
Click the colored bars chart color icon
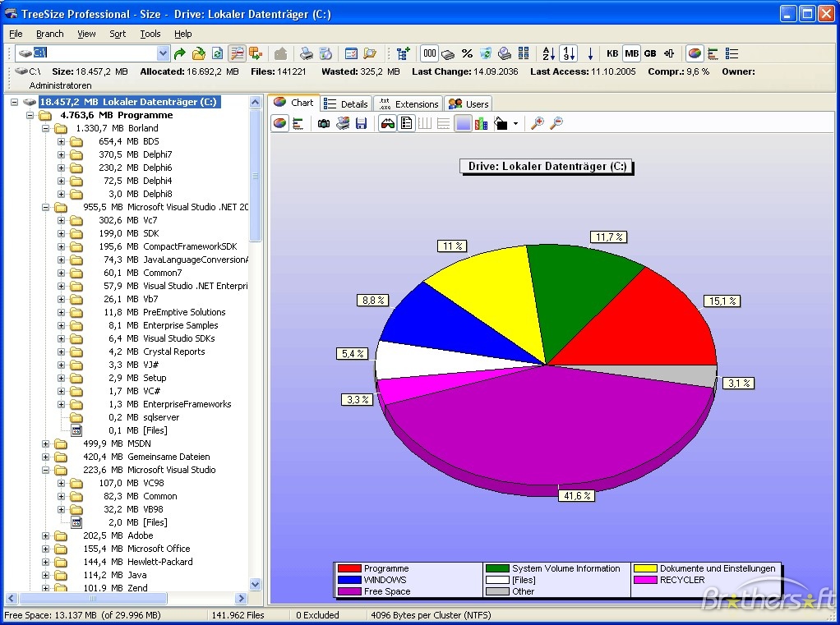[x=481, y=124]
